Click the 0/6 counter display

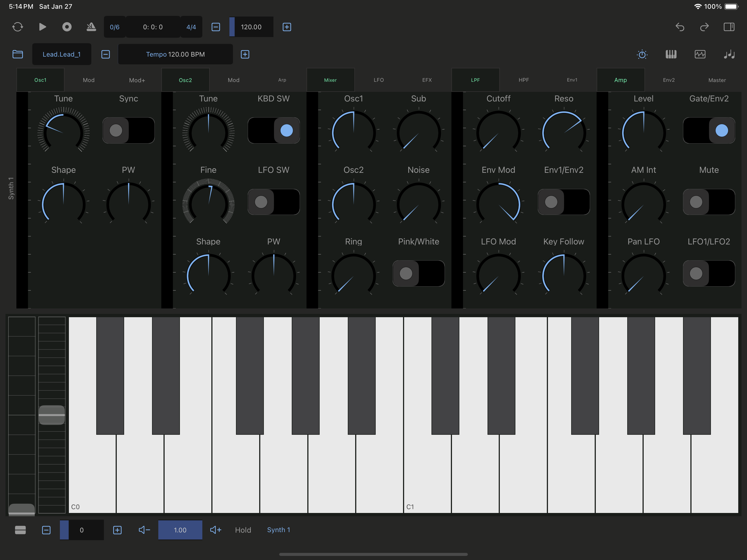pyautogui.click(x=115, y=27)
